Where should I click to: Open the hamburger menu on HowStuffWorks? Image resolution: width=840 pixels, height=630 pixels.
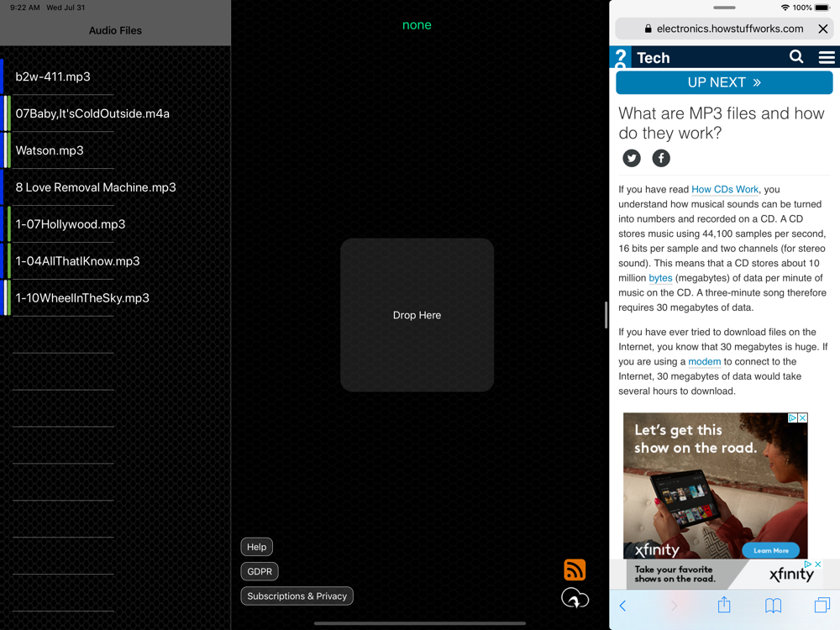pos(827,57)
